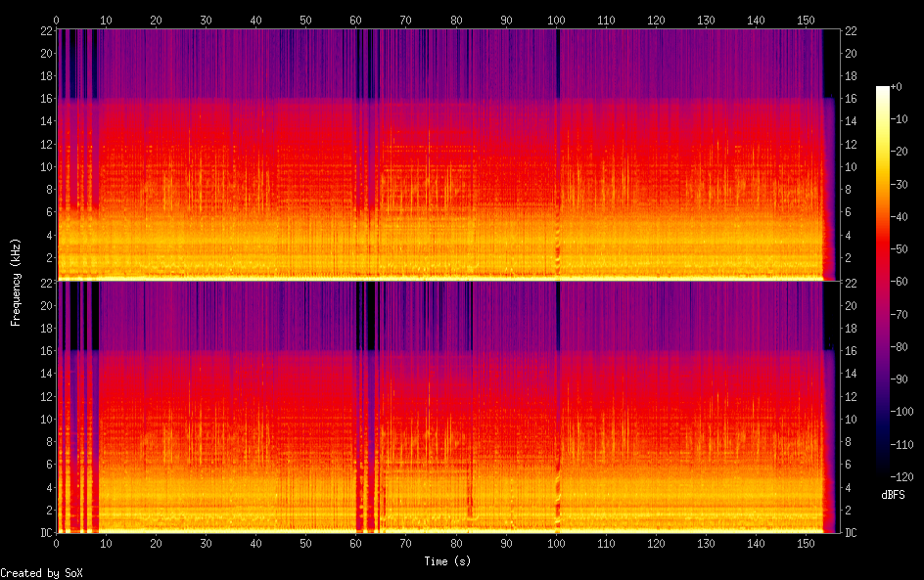Click the "-100" color scale label
924x580 pixels.
(901, 412)
